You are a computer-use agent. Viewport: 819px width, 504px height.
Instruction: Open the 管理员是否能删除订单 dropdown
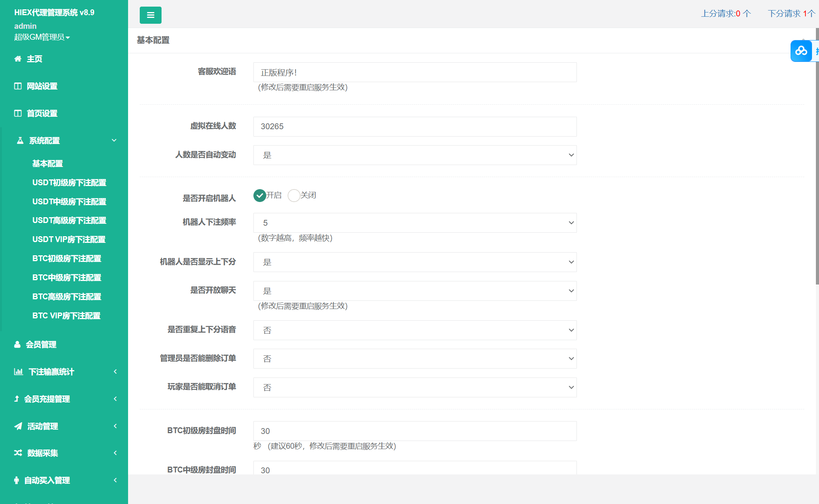415,358
